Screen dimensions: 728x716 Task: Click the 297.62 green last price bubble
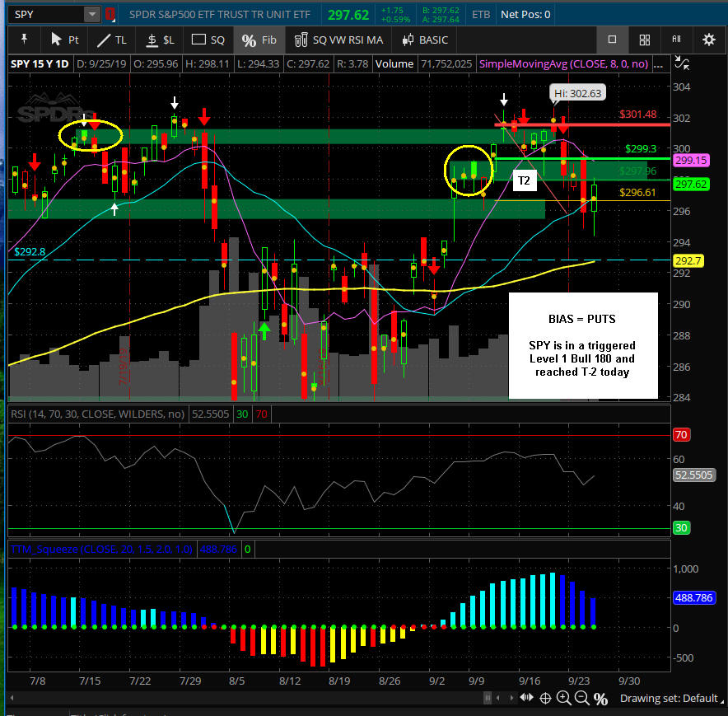point(691,184)
